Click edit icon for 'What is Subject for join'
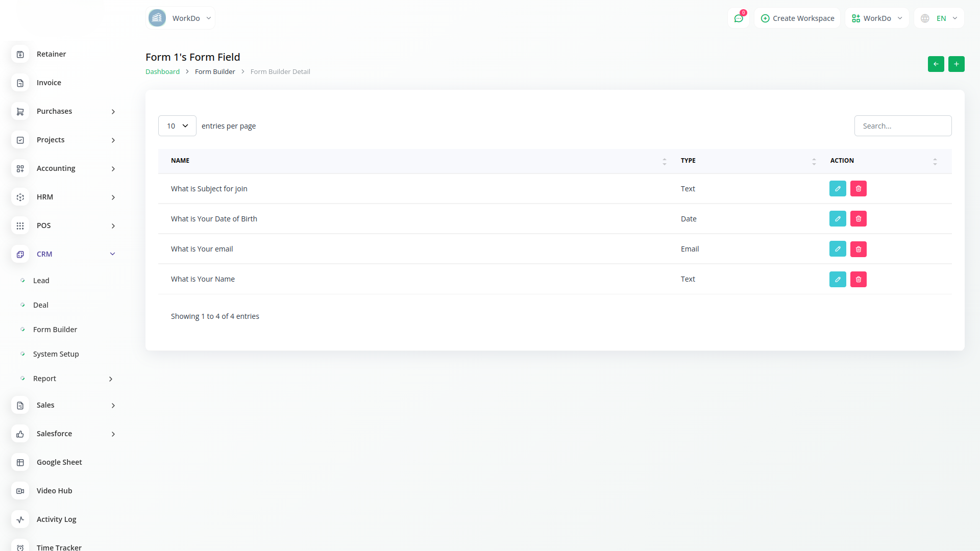The height and width of the screenshot is (551, 980). point(838,189)
